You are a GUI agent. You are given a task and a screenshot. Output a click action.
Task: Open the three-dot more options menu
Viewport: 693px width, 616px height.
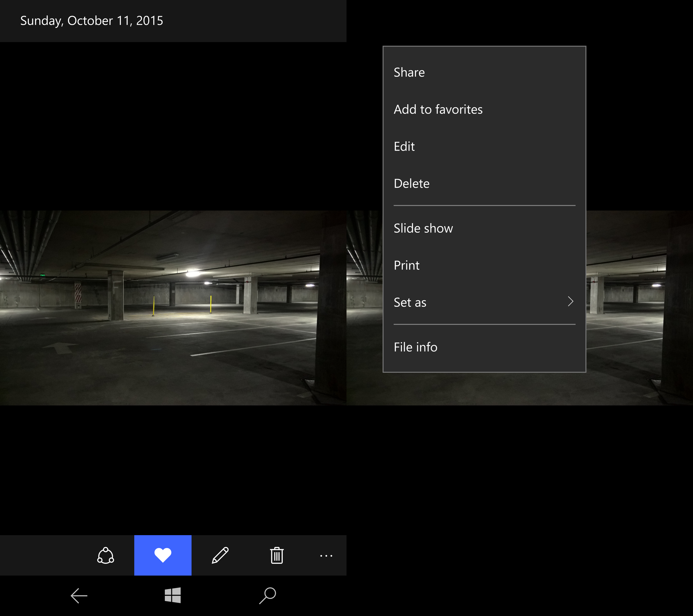point(326,556)
